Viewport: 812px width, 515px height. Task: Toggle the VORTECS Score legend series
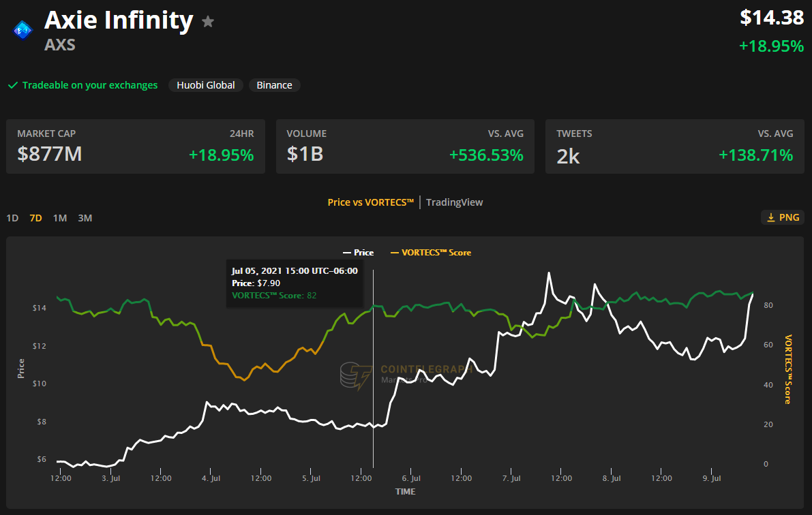pos(430,253)
